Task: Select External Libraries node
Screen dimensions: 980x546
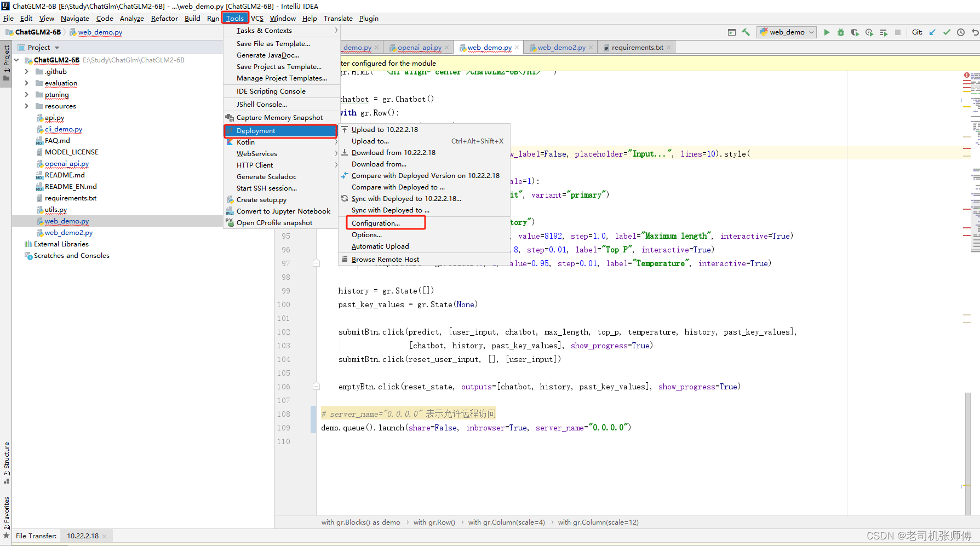Action: (x=61, y=244)
